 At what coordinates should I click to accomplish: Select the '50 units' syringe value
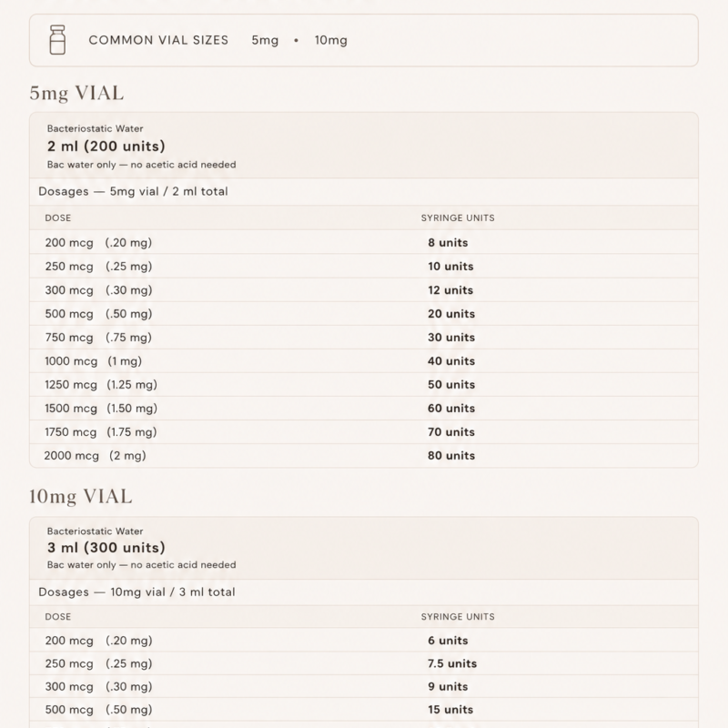(451, 385)
